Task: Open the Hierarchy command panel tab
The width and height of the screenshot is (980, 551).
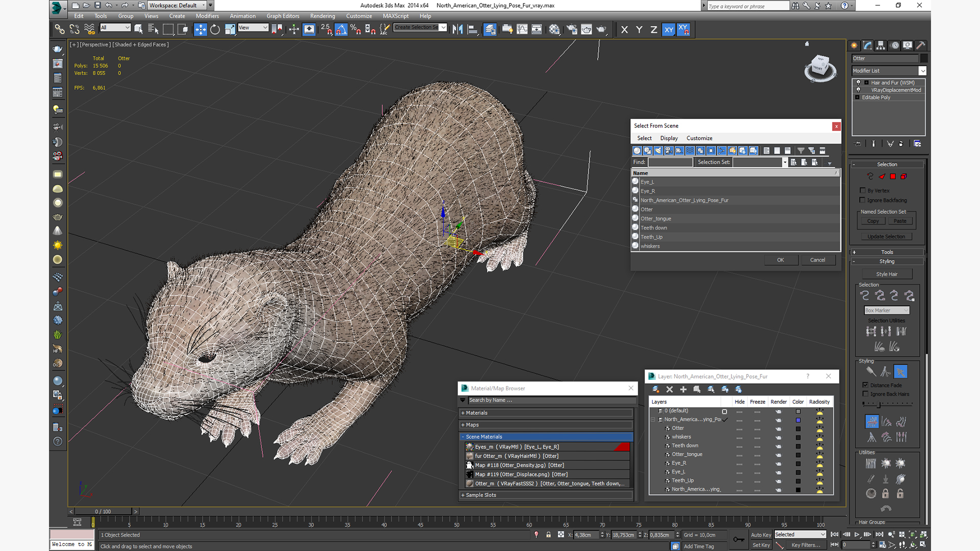Action: 881,45
